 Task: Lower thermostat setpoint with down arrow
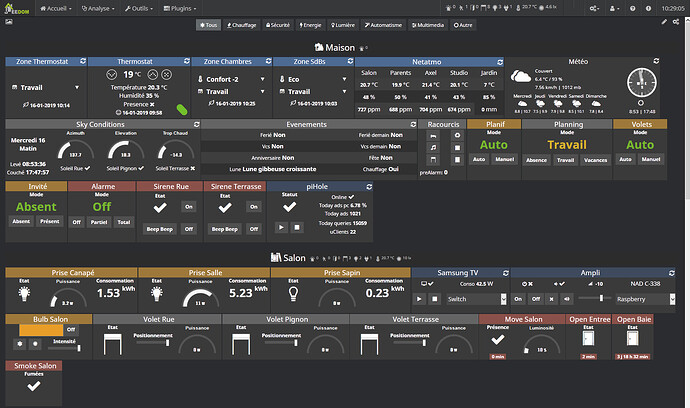point(111,74)
